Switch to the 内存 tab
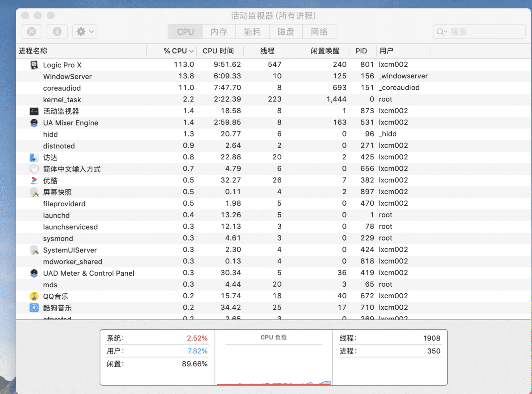The height and width of the screenshot is (394, 532). (x=219, y=32)
